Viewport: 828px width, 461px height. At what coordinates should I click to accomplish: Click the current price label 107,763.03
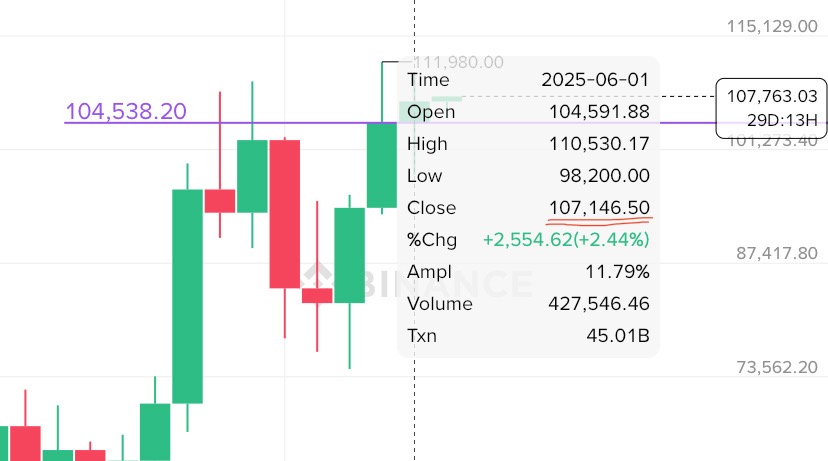pos(771,96)
